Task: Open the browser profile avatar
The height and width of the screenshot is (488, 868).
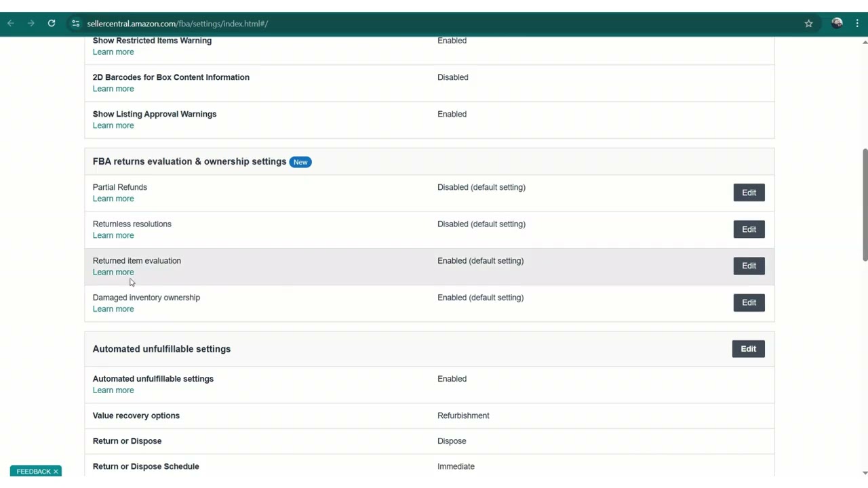Action: tap(837, 24)
